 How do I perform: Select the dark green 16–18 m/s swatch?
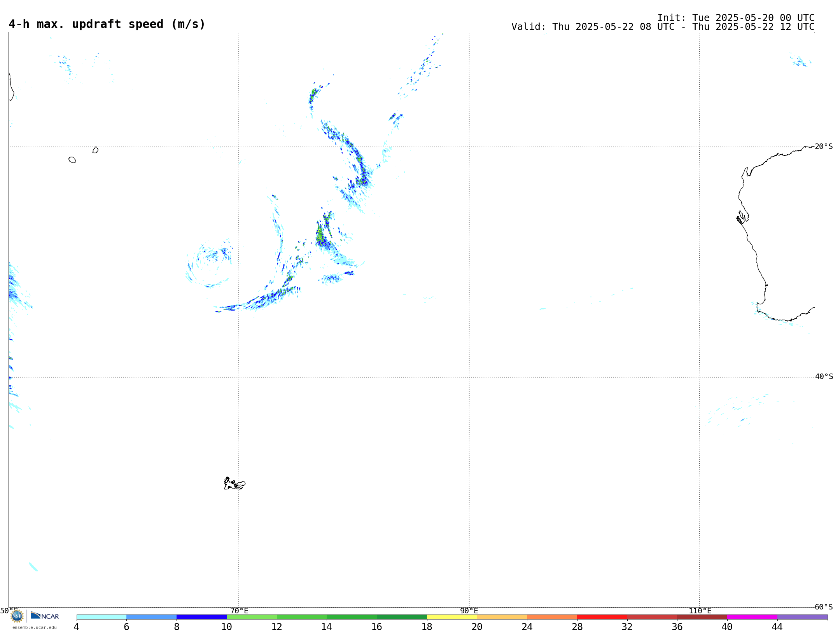(x=402, y=617)
